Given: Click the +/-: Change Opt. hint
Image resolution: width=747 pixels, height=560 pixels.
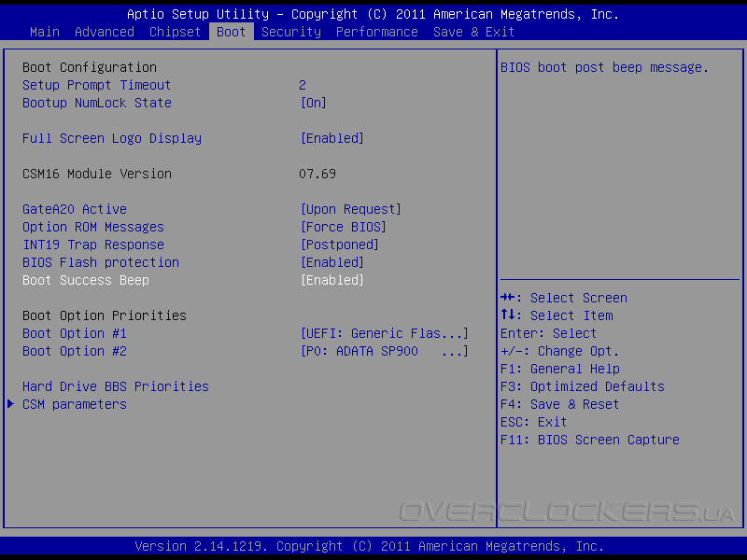Looking at the screenshot, I should click(559, 352).
